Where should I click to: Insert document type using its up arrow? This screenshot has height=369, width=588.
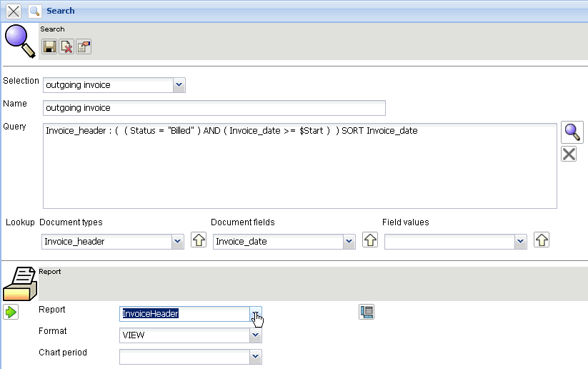[x=199, y=241]
